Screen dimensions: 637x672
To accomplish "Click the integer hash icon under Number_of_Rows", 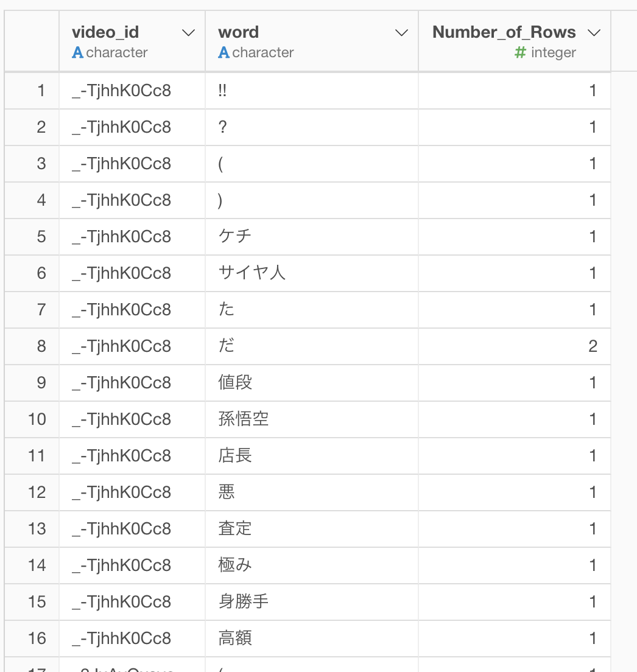I will coord(520,53).
